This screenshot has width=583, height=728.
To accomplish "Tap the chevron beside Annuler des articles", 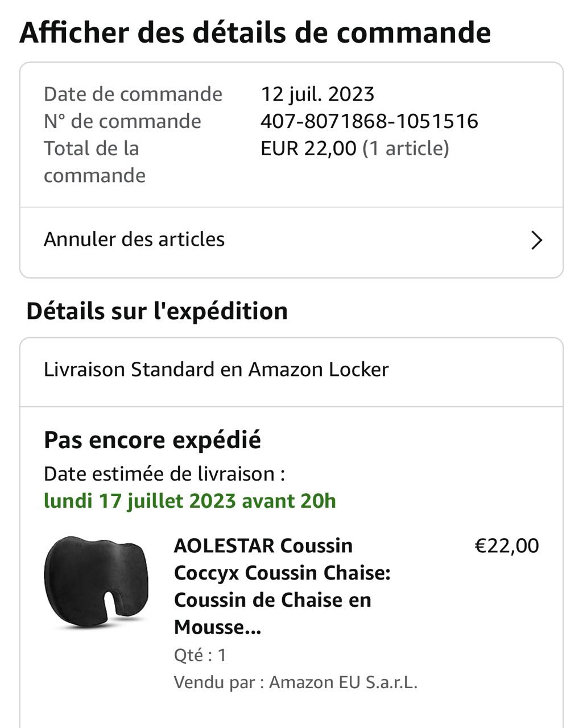I will click(536, 241).
